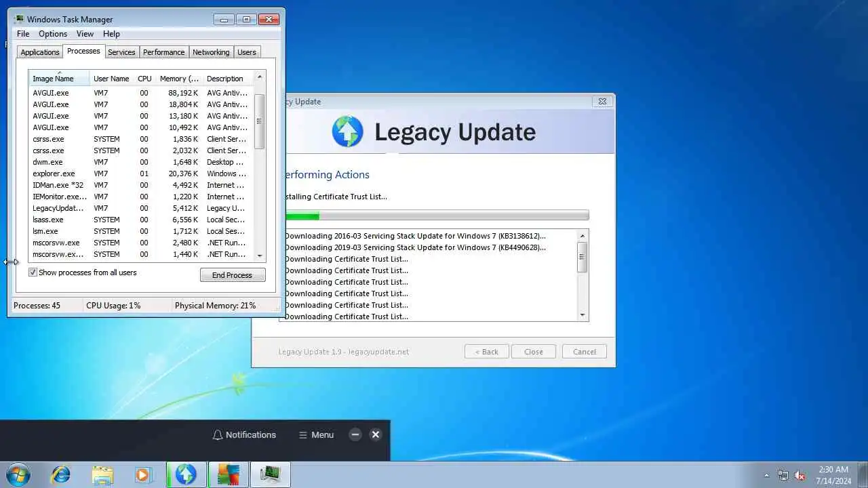Switch to the Performance tab
The height and width of the screenshot is (488, 868).
point(163,52)
